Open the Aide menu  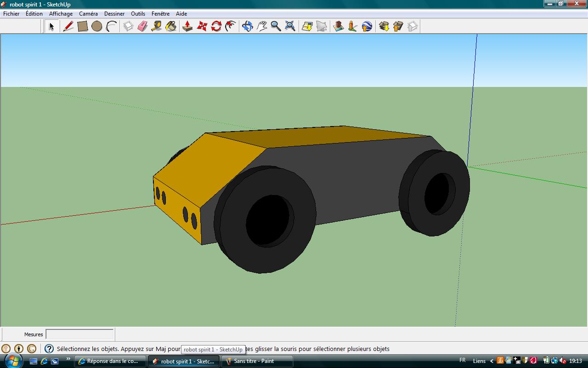tap(181, 14)
